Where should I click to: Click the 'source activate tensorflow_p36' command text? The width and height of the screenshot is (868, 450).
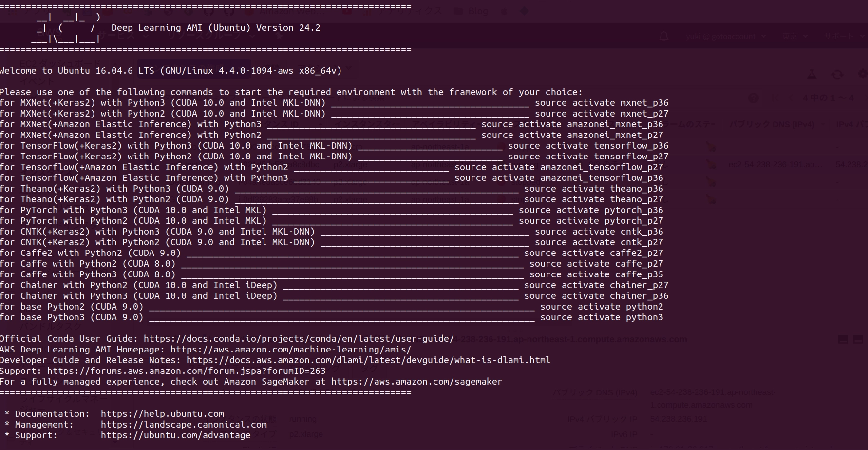pyautogui.click(x=588, y=146)
